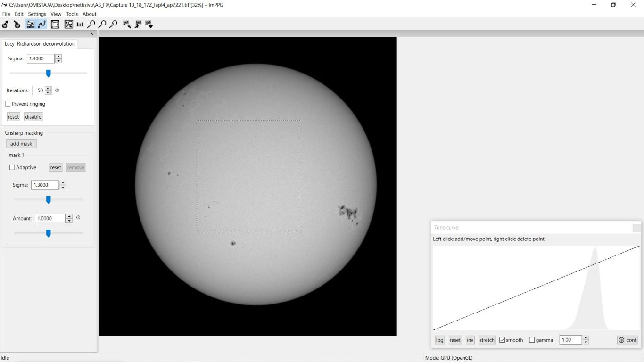Open the File menu
Image resolution: width=644 pixels, height=362 pixels.
pos(6,14)
